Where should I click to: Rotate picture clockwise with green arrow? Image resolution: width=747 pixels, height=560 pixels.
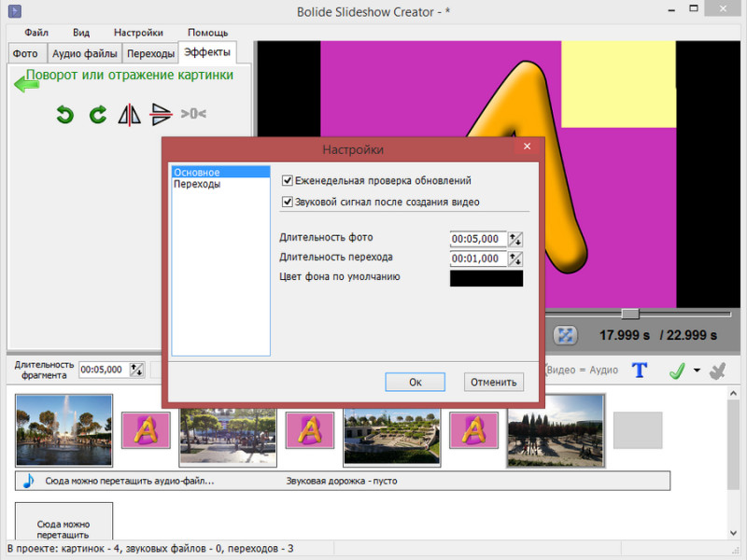pyautogui.click(x=98, y=115)
